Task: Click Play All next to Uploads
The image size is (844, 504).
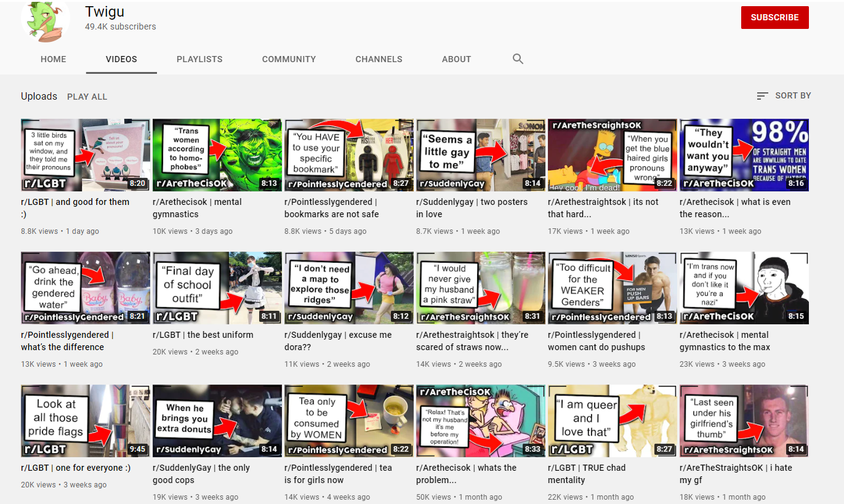Action: pos(87,97)
